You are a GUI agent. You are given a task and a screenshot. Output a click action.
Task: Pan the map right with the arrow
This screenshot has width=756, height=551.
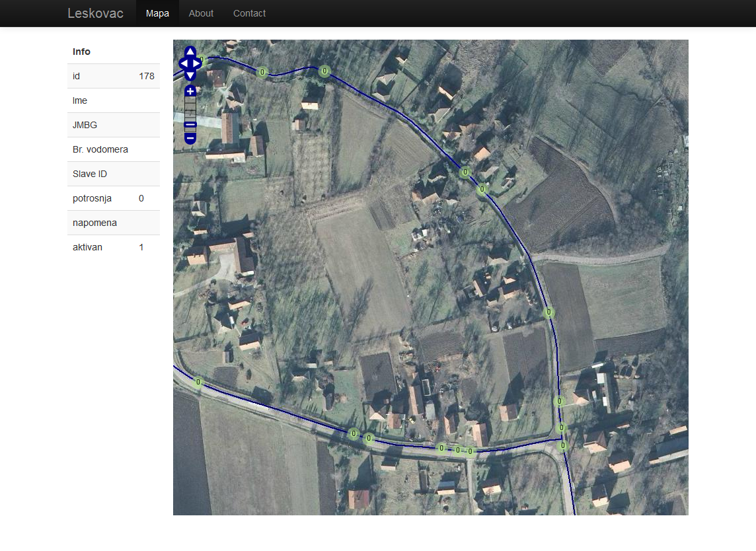[198, 63]
